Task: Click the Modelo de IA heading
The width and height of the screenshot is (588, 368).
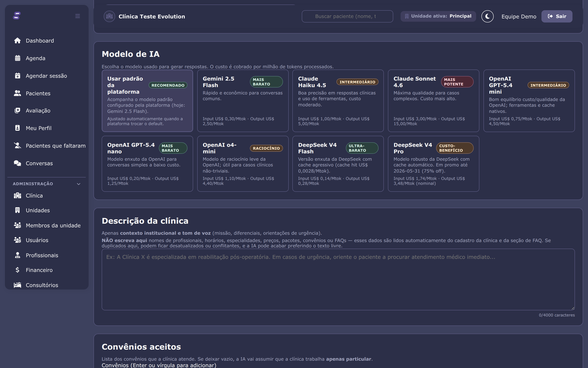Action: tap(130, 54)
